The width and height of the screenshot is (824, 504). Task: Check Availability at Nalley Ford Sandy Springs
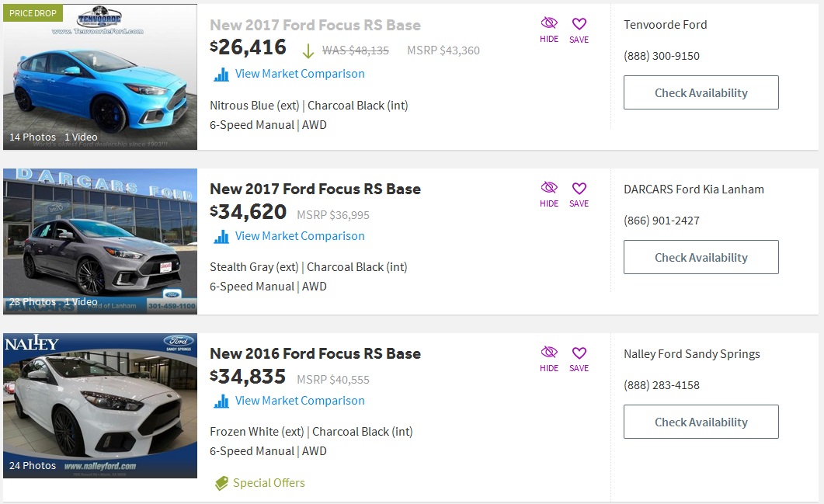(701, 422)
